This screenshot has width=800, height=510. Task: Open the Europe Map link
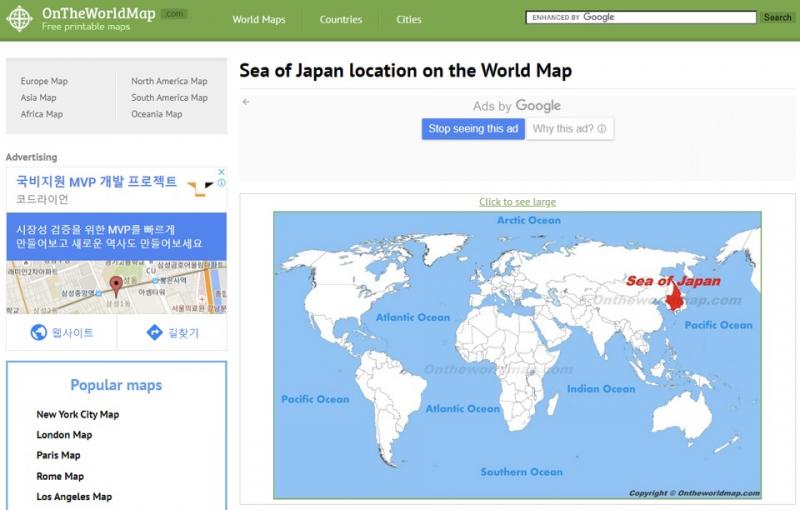[44, 82]
